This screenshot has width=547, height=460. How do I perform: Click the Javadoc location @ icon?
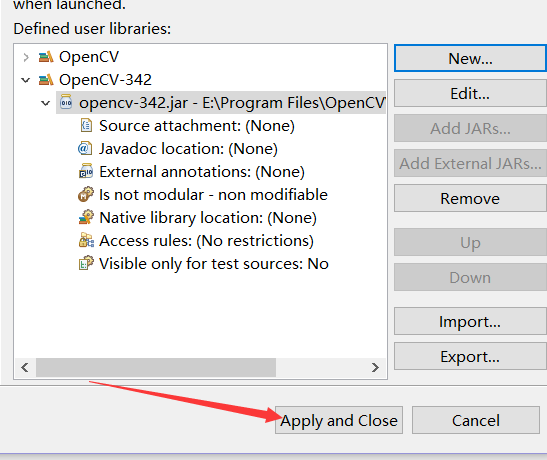pos(85,149)
